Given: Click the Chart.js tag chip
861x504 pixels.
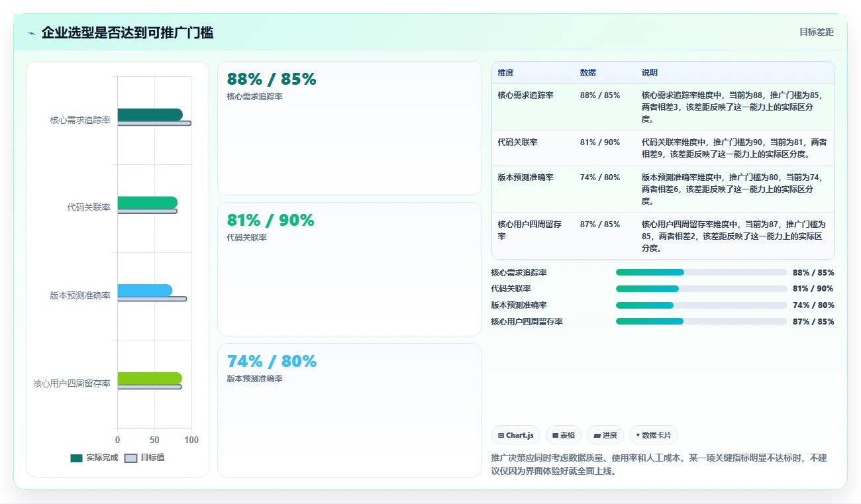Looking at the screenshot, I should pyautogui.click(x=516, y=435).
